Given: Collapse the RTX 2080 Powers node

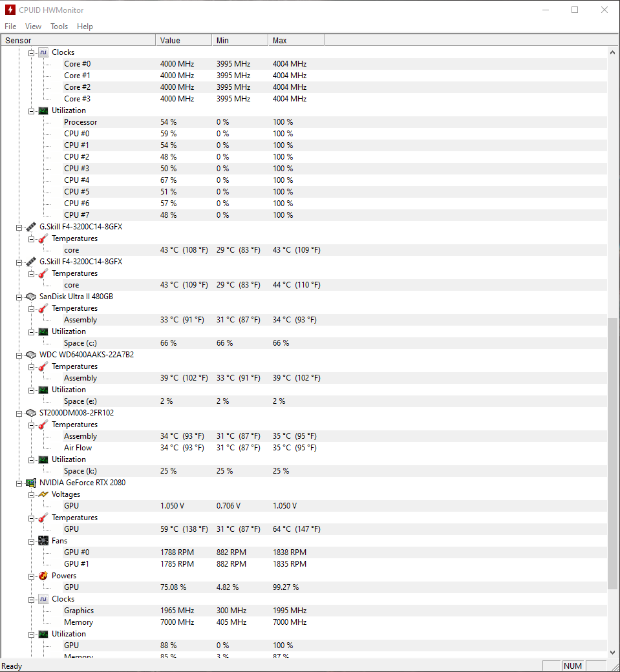Looking at the screenshot, I should pyautogui.click(x=31, y=576).
